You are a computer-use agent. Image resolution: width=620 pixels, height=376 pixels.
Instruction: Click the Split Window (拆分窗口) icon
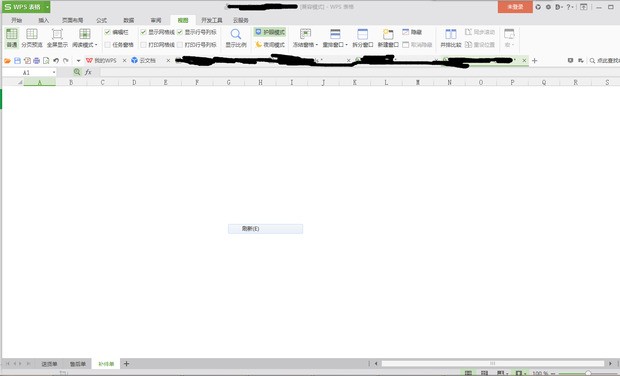(363, 34)
